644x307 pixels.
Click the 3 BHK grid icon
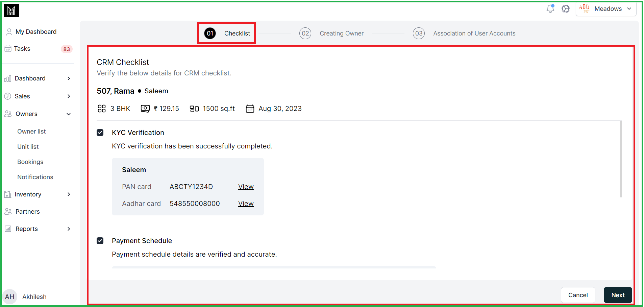(x=102, y=109)
